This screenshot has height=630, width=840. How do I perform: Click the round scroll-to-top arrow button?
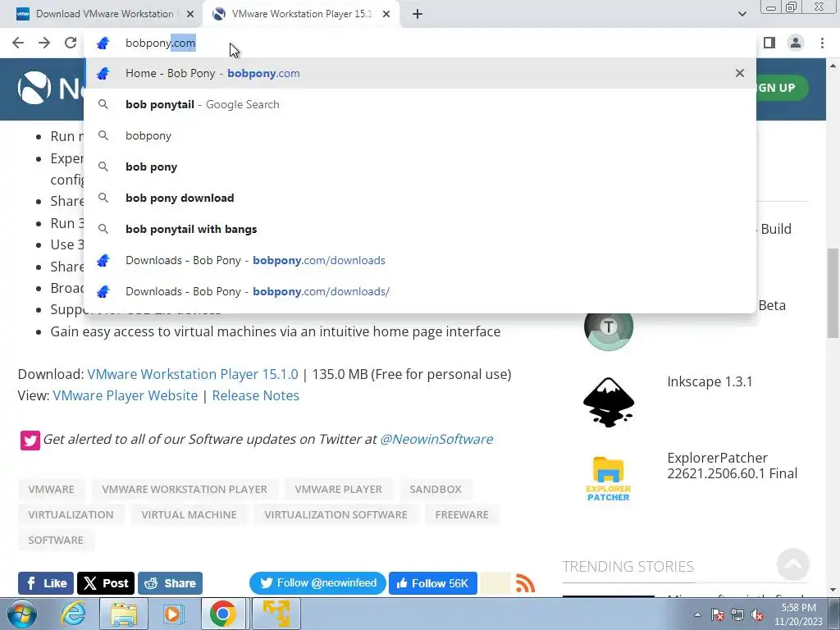point(793,564)
